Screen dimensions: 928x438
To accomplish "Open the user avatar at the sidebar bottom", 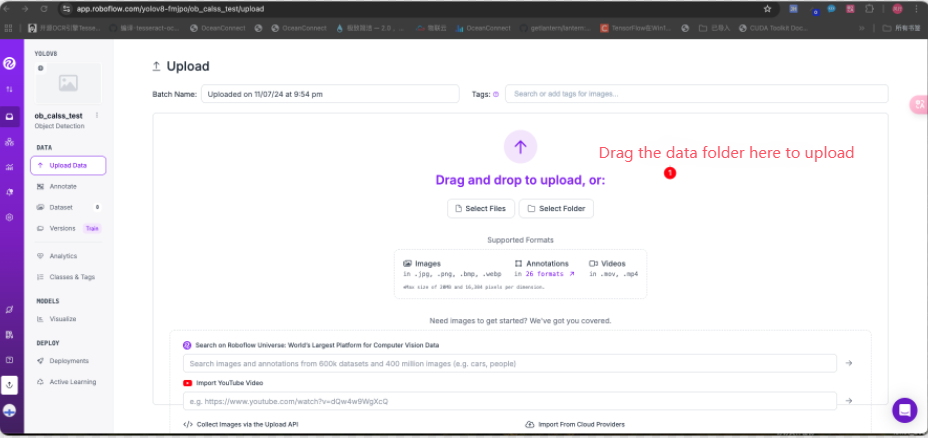I will (9, 410).
